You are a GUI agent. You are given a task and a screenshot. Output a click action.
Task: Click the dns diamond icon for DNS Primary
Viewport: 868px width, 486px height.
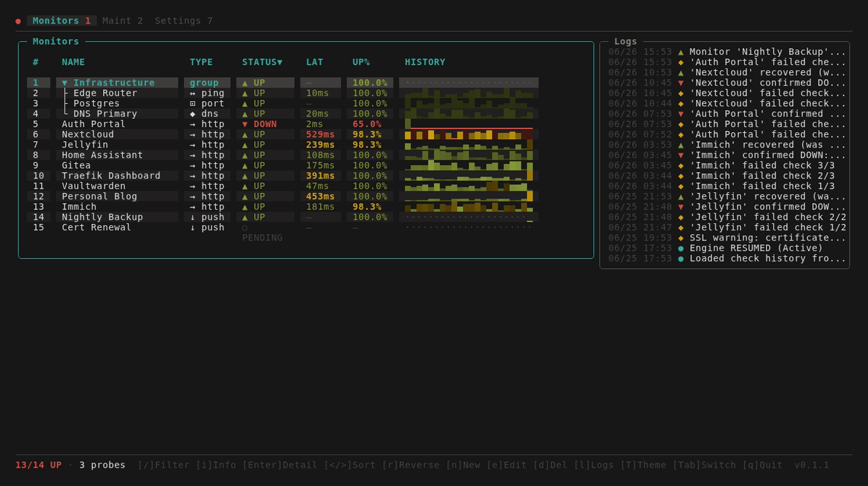192,114
